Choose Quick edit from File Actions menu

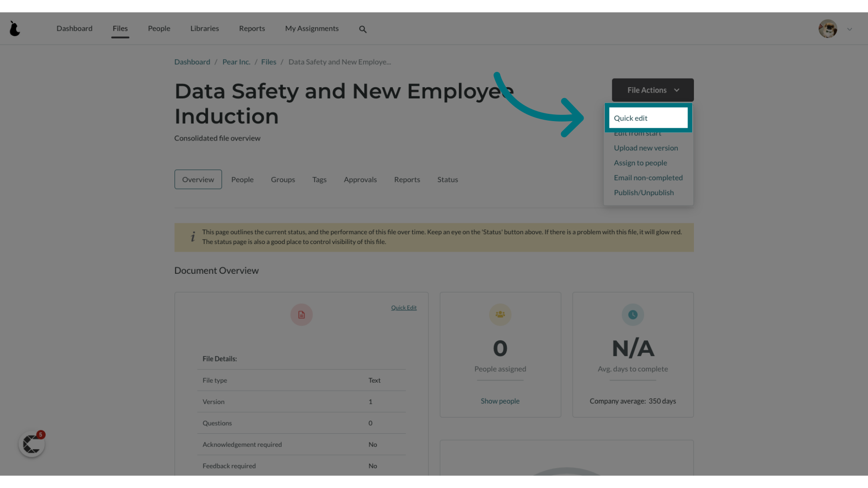point(648,118)
